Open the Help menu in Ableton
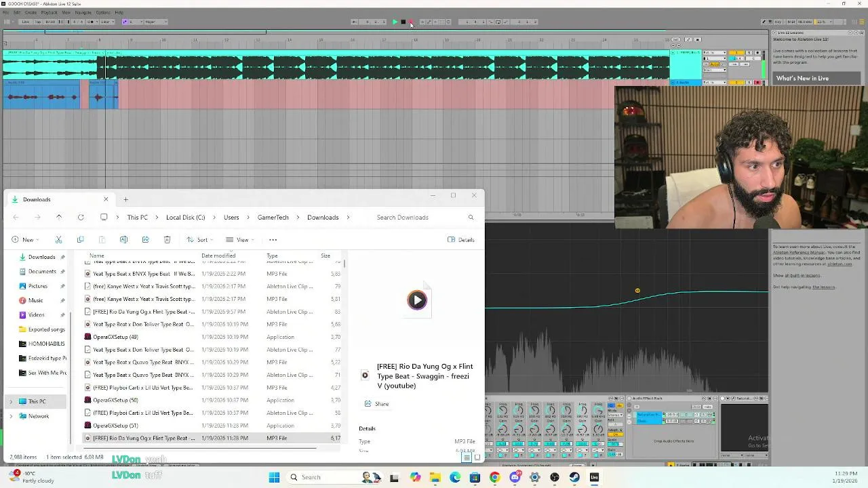Viewport: 868px width, 488px height. (x=119, y=12)
